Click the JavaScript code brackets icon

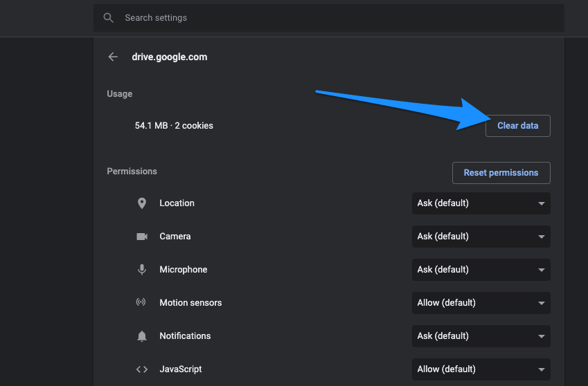pos(142,369)
